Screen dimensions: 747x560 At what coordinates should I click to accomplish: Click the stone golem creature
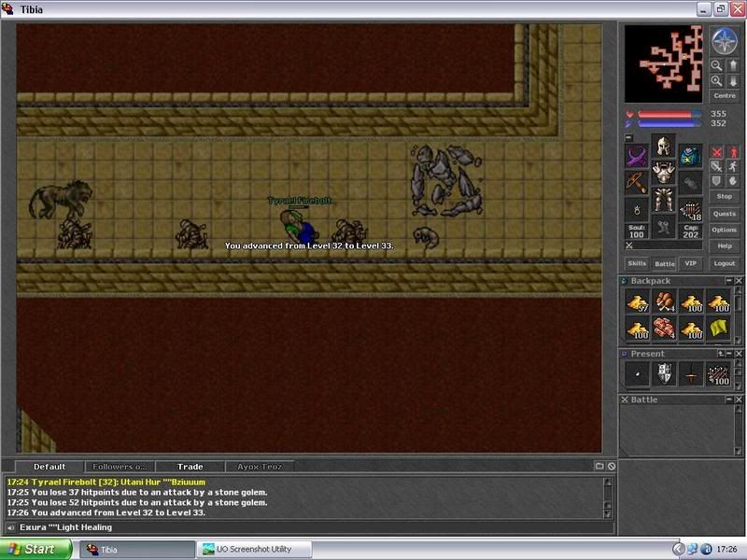tap(446, 181)
